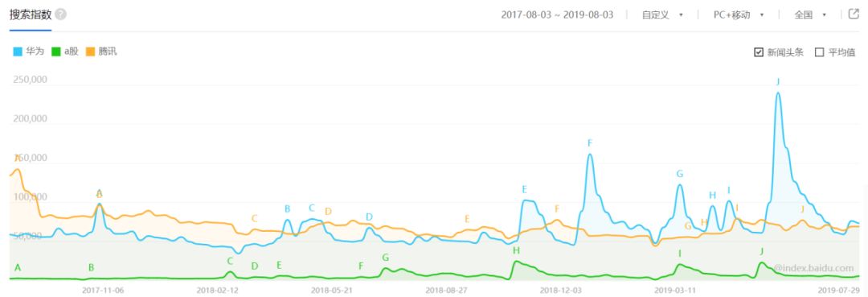Select the 搜索指数 tab
The image size is (868, 297).
coord(30,14)
